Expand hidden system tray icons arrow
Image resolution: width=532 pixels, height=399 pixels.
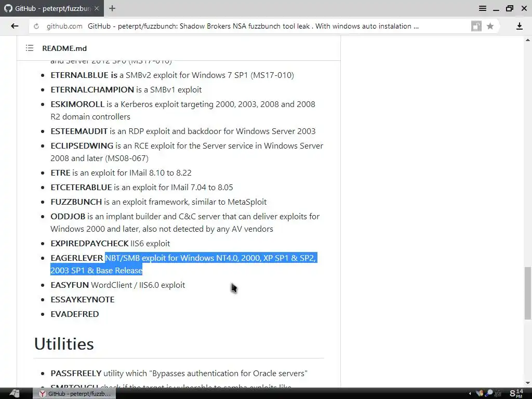click(x=470, y=394)
